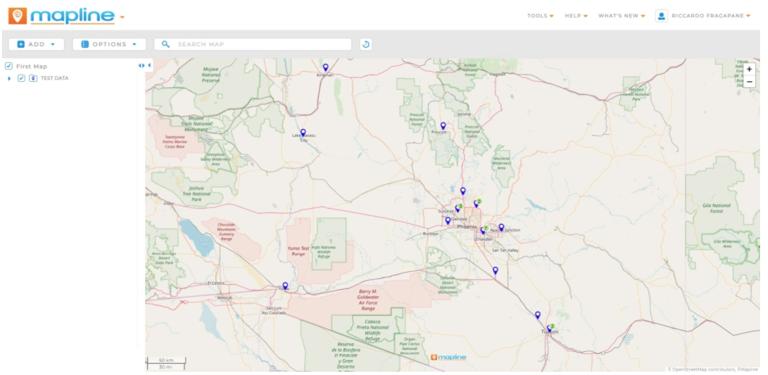Open the OPTIONS dropdown
768x375 pixels.
109,44
